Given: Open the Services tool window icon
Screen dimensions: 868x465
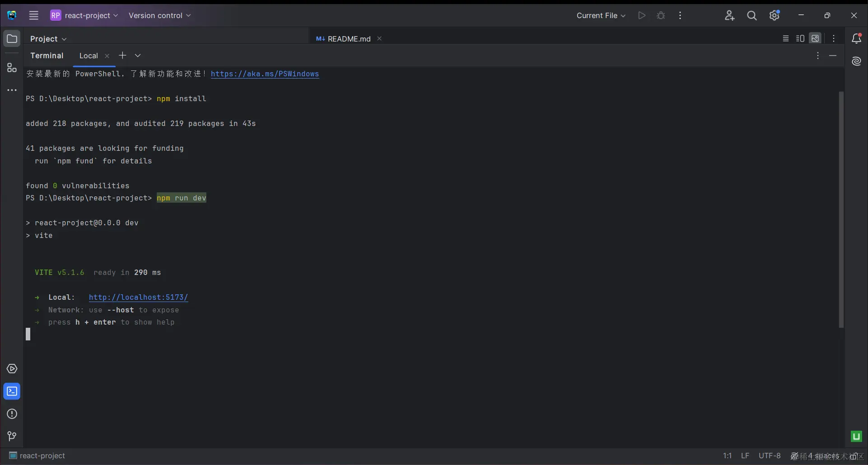Looking at the screenshot, I should pos(12,369).
